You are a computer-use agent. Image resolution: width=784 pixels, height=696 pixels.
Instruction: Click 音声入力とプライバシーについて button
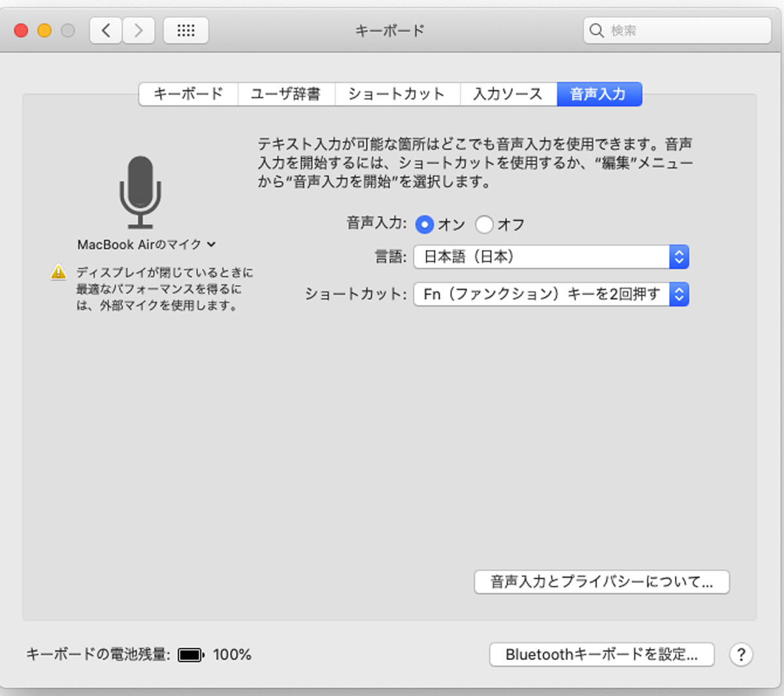click(602, 582)
